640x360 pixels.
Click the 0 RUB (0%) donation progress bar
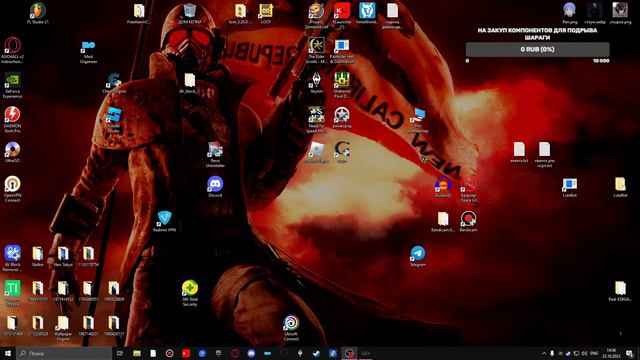coord(538,49)
